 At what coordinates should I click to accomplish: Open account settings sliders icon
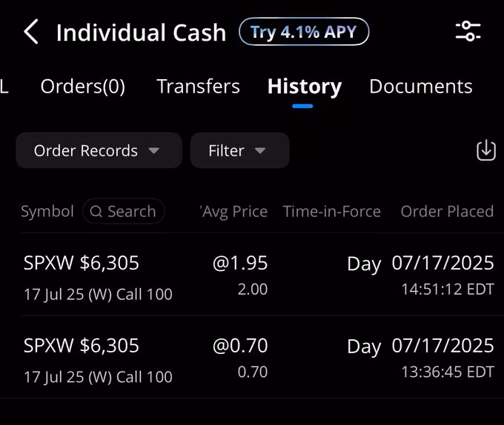pos(468,31)
